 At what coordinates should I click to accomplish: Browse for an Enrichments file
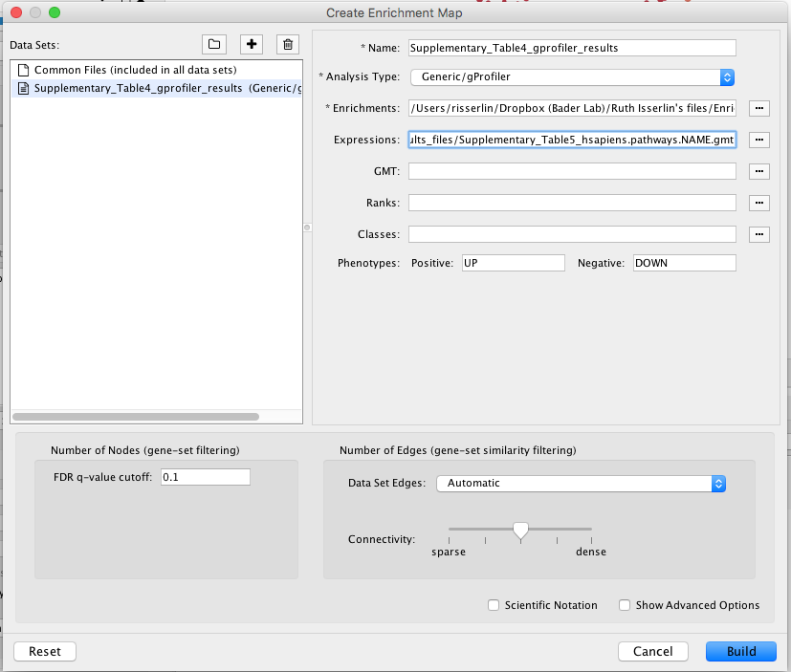click(x=758, y=108)
